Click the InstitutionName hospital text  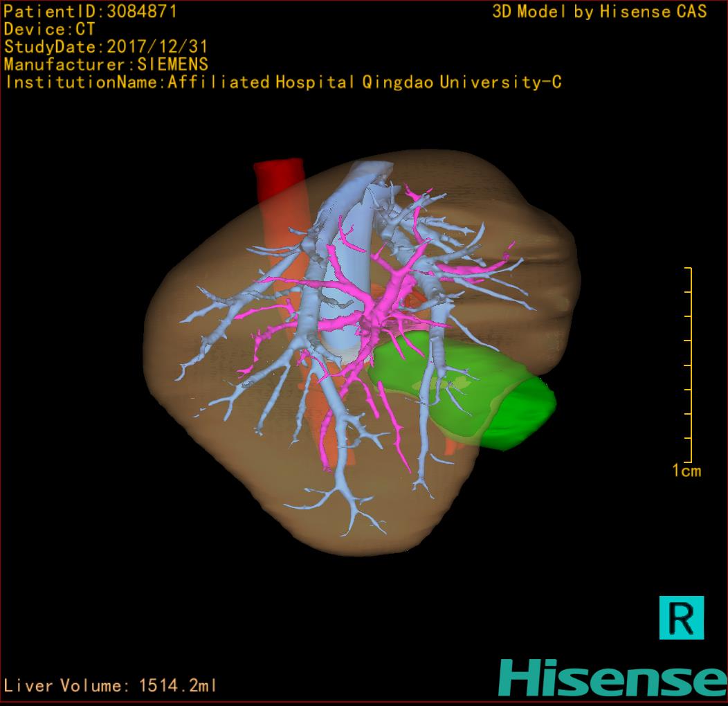282,82
